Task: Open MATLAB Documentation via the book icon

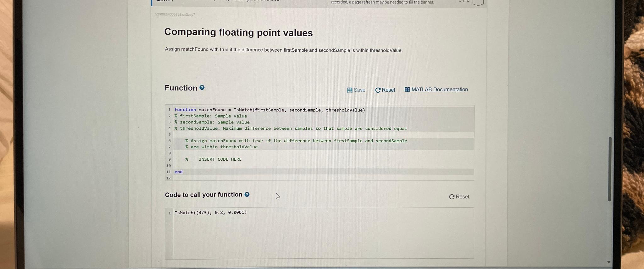Action: (407, 89)
